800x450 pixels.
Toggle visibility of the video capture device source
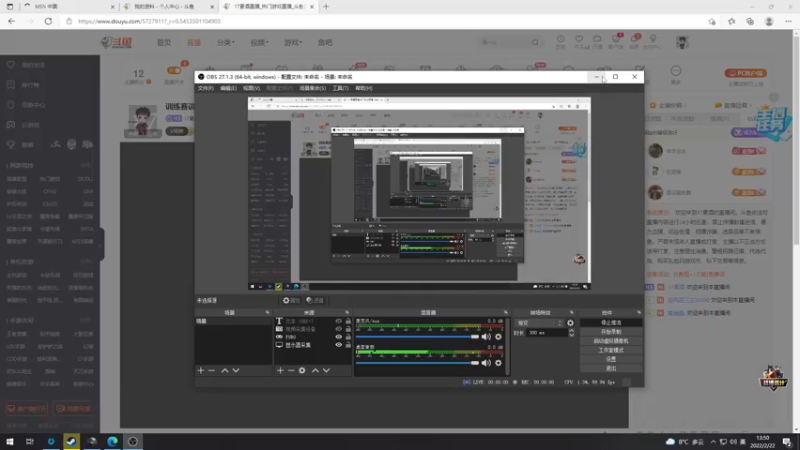coord(338,329)
